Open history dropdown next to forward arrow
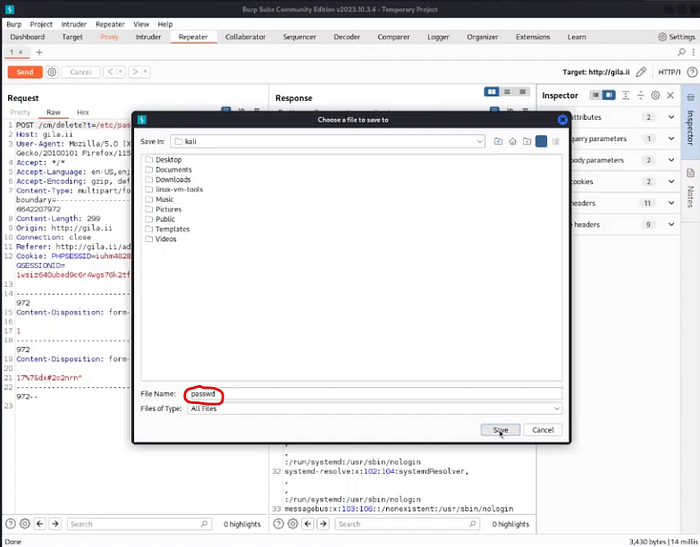The width and height of the screenshot is (700, 547). (145, 72)
